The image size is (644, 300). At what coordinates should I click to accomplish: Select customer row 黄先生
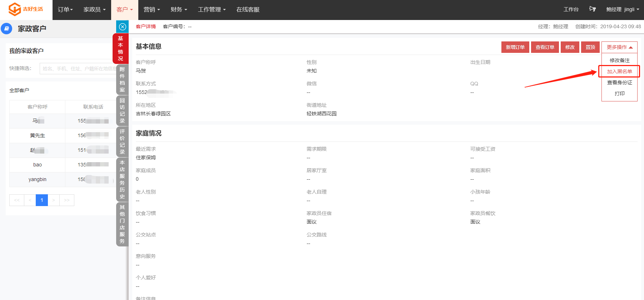pos(63,135)
